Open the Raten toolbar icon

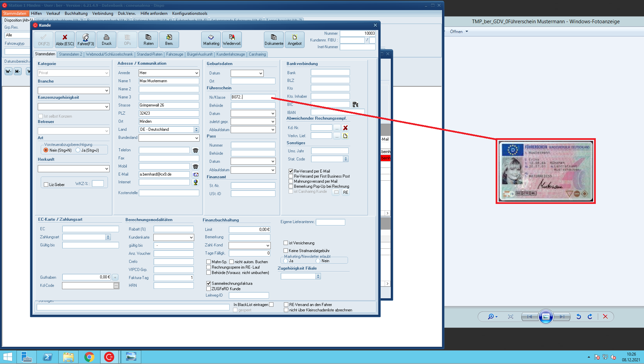point(148,39)
